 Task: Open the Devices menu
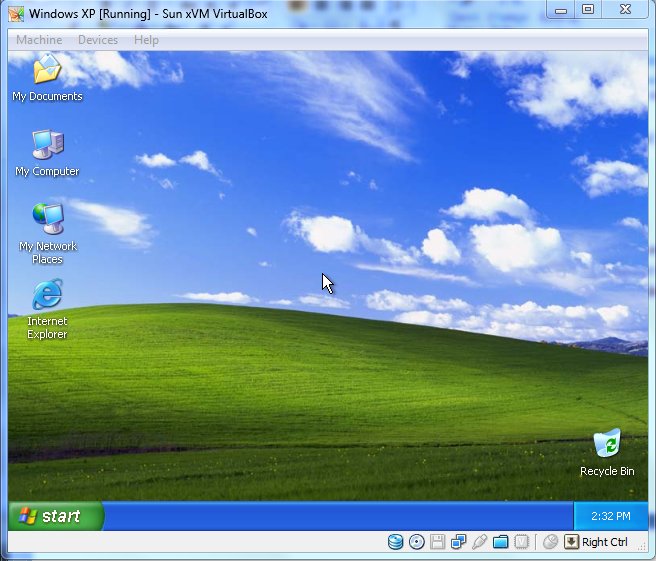(x=98, y=40)
